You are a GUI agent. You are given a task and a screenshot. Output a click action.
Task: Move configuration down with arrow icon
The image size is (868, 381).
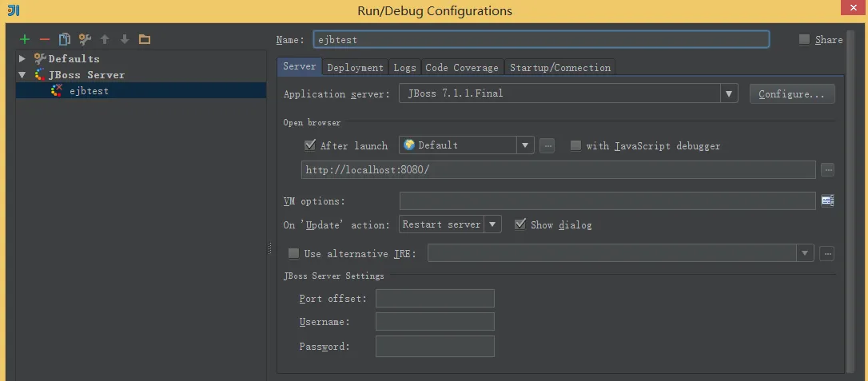pyautogui.click(x=125, y=39)
